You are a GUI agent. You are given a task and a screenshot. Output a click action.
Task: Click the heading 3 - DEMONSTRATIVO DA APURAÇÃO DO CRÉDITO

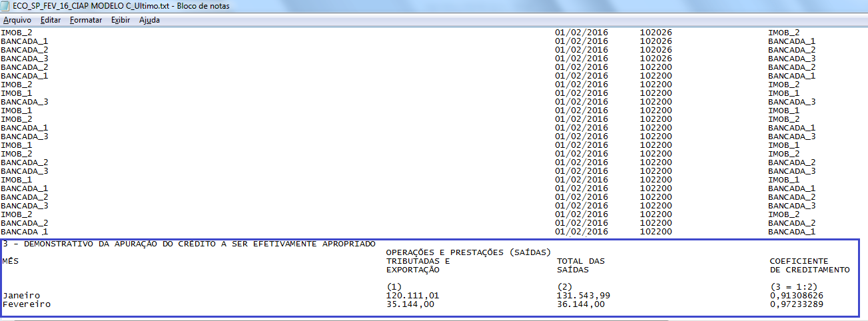[x=189, y=243]
